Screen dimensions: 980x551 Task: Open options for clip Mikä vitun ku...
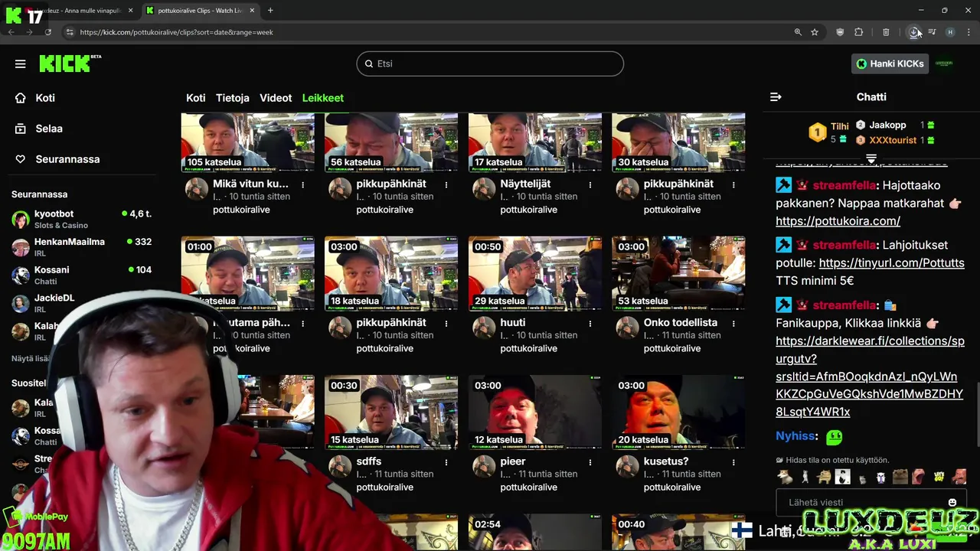click(x=303, y=184)
